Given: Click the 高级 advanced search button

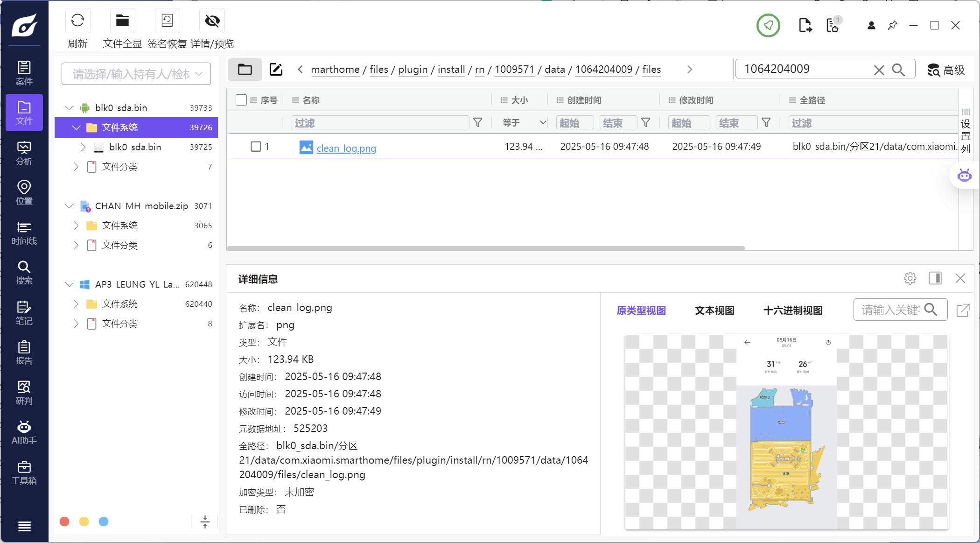Looking at the screenshot, I should click(946, 70).
